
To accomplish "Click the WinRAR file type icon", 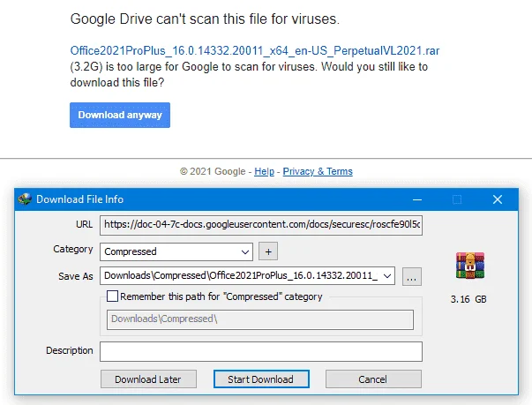I will 470,266.
